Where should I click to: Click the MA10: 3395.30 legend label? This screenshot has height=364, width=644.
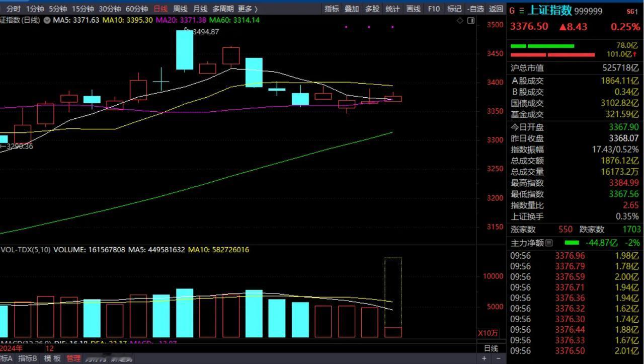[x=127, y=20]
